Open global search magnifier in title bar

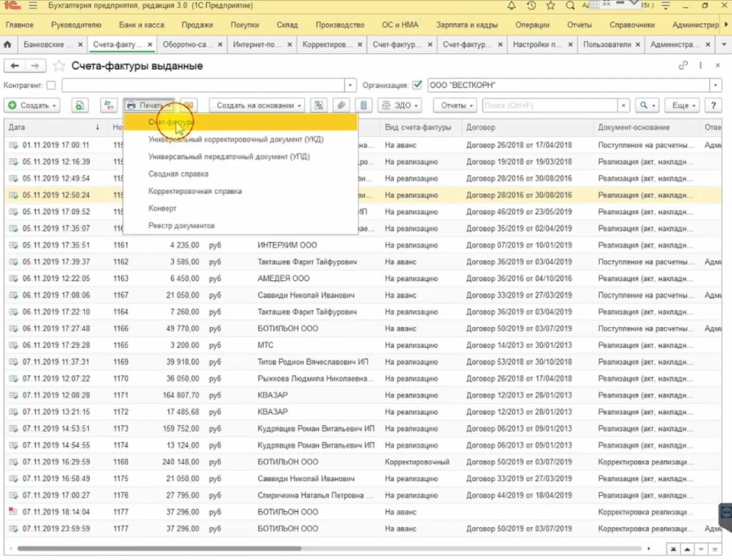coord(570,6)
